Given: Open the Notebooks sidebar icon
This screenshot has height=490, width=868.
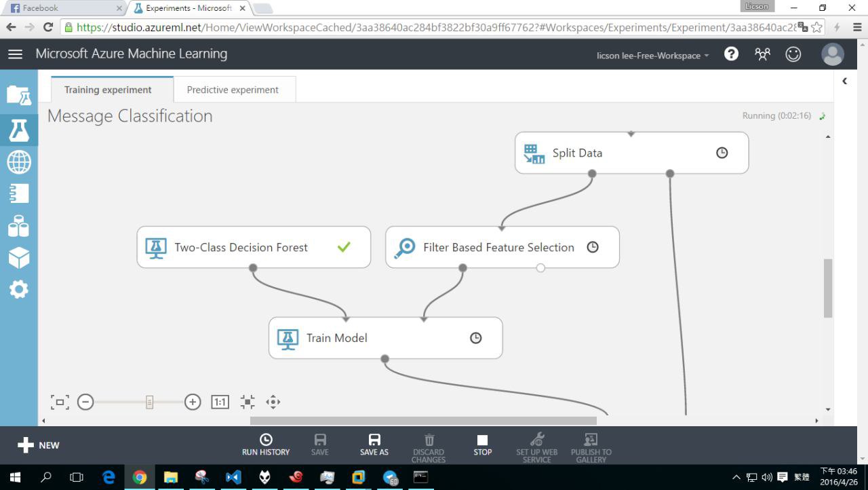Looking at the screenshot, I should point(19,193).
